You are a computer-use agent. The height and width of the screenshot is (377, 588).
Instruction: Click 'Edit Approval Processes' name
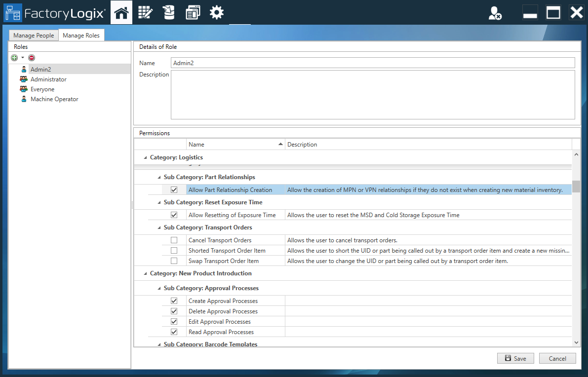(219, 322)
